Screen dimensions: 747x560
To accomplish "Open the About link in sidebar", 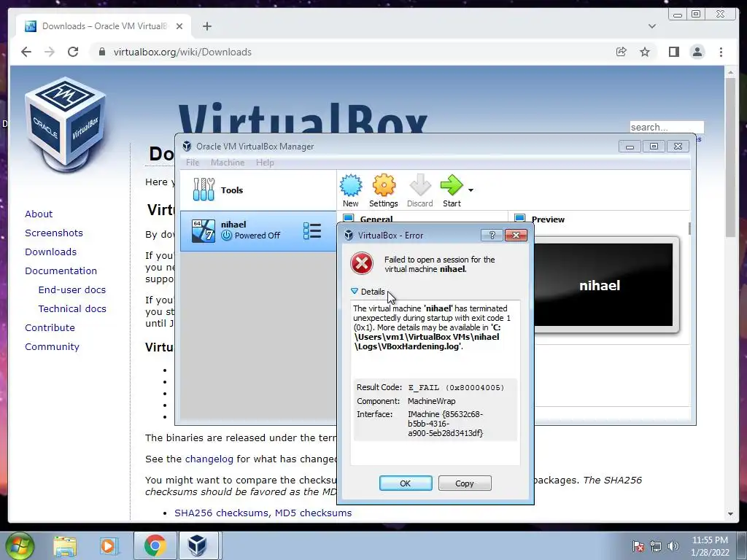I will point(39,214).
